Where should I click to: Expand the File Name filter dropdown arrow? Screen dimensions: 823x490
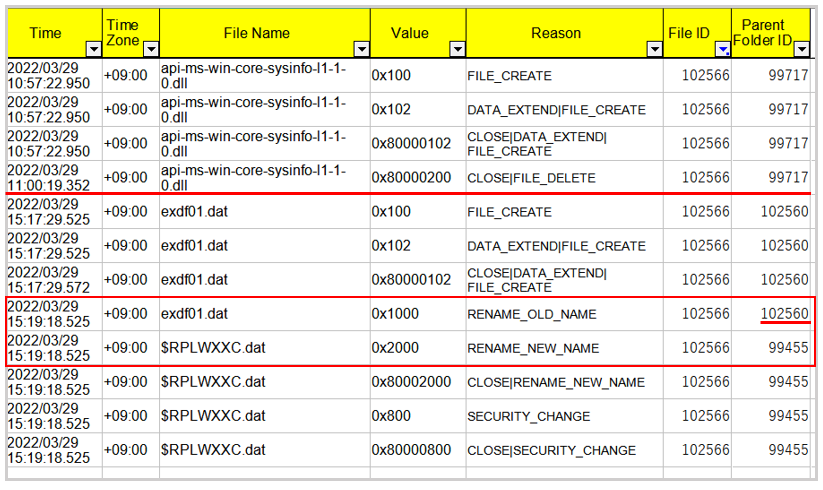362,49
